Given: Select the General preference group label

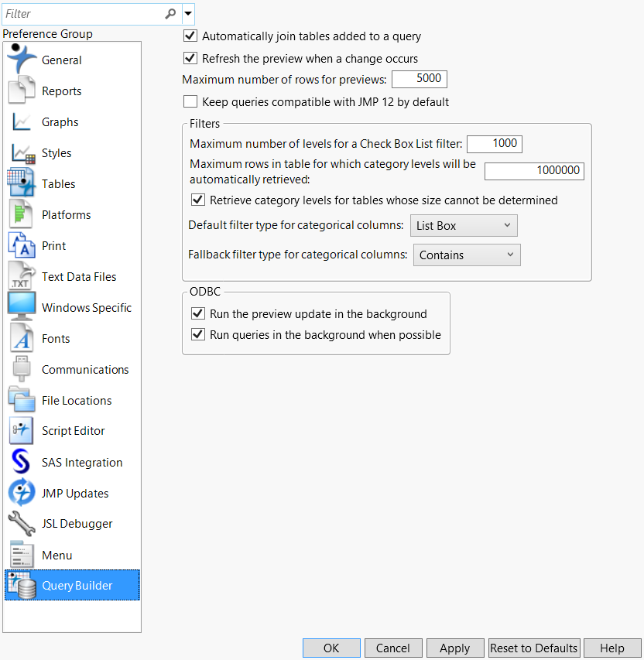Looking at the screenshot, I should (x=61, y=60).
